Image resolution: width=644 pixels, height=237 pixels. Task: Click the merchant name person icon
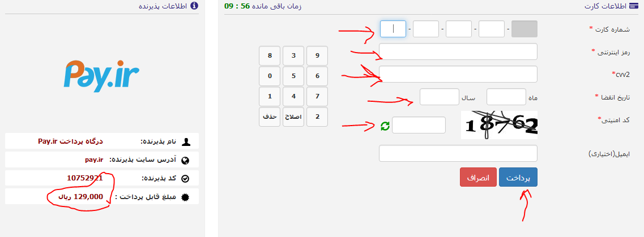point(186,141)
